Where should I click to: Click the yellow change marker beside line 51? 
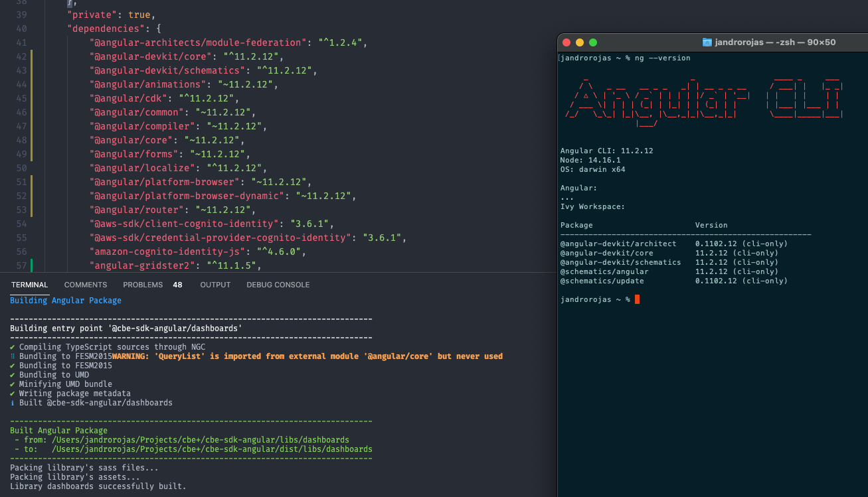pos(31,181)
